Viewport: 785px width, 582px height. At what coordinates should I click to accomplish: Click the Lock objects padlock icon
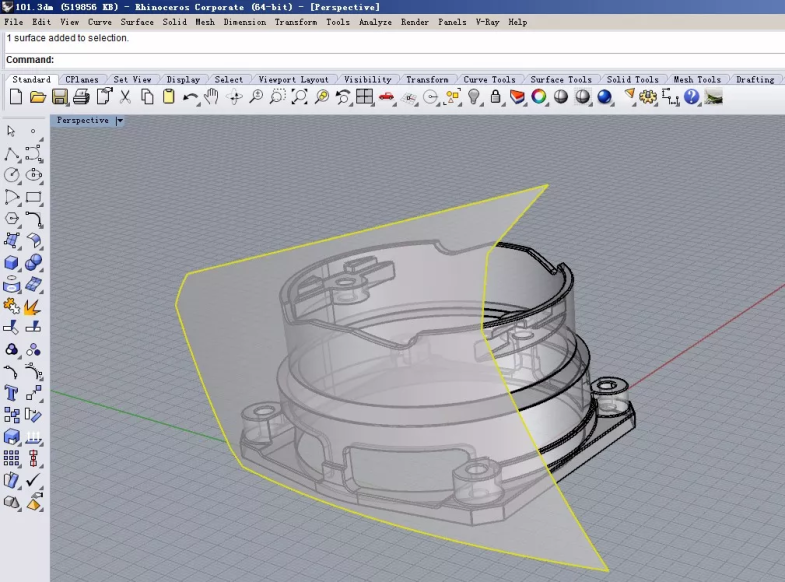click(x=495, y=97)
